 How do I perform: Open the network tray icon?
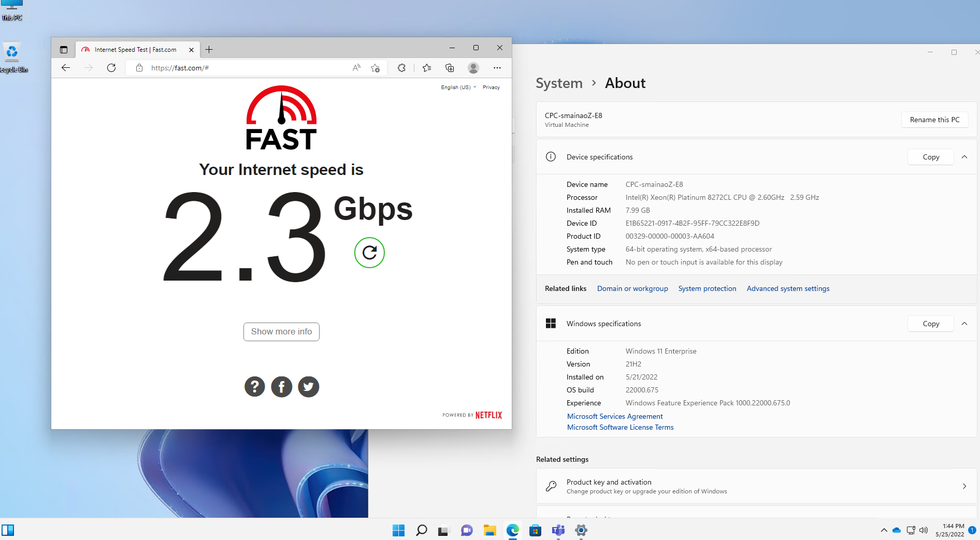911,530
